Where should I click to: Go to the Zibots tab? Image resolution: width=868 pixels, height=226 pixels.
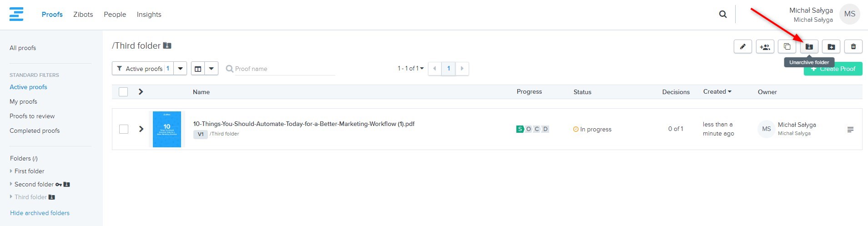(x=83, y=15)
